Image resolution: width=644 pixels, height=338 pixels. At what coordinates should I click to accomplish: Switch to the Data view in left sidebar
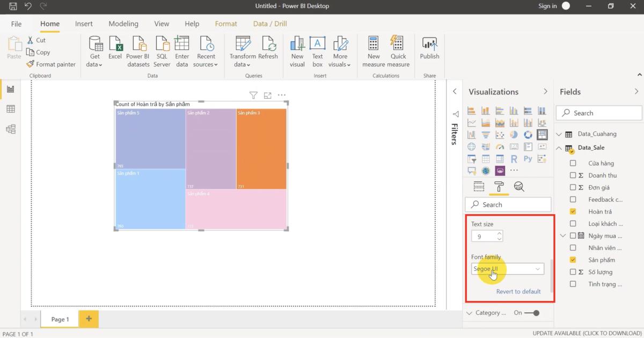point(10,108)
